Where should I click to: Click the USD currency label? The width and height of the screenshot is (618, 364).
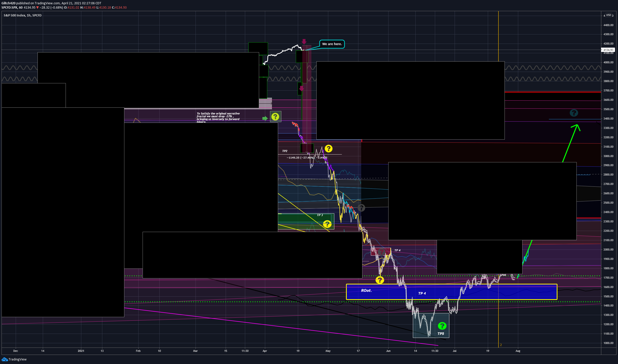(608, 15)
